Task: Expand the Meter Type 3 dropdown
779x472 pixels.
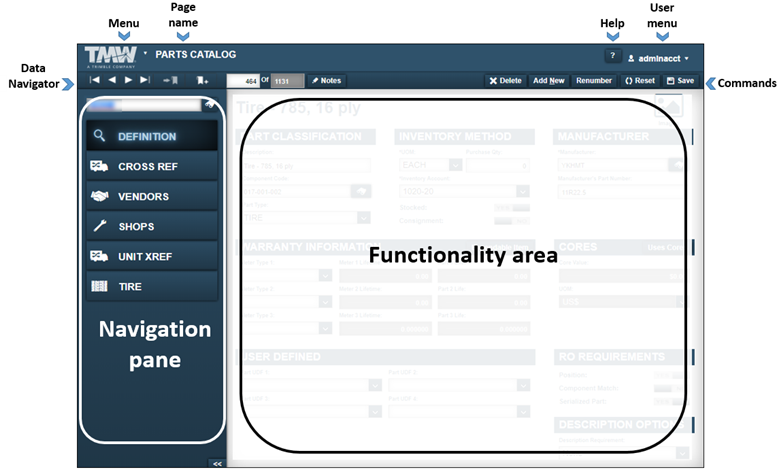Action: pyautogui.click(x=325, y=328)
